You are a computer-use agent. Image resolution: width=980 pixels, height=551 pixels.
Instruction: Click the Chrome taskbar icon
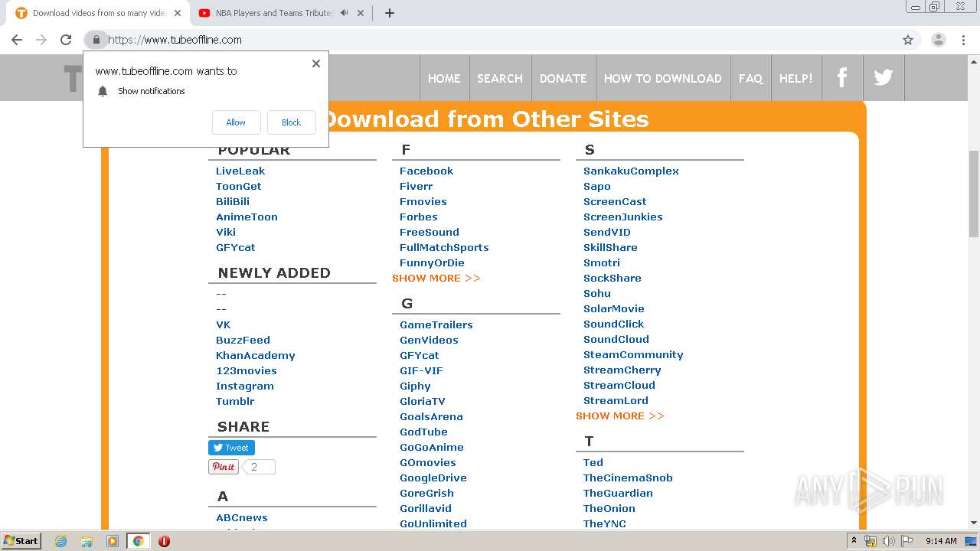pyautogui.click(x=138, y=541)
